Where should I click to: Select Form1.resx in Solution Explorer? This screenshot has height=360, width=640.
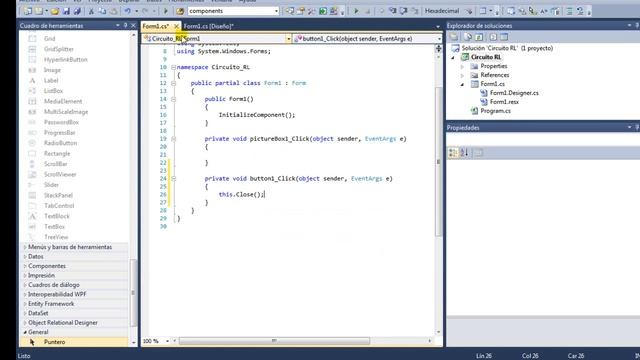pyautogui.click(x=504, y=102)
